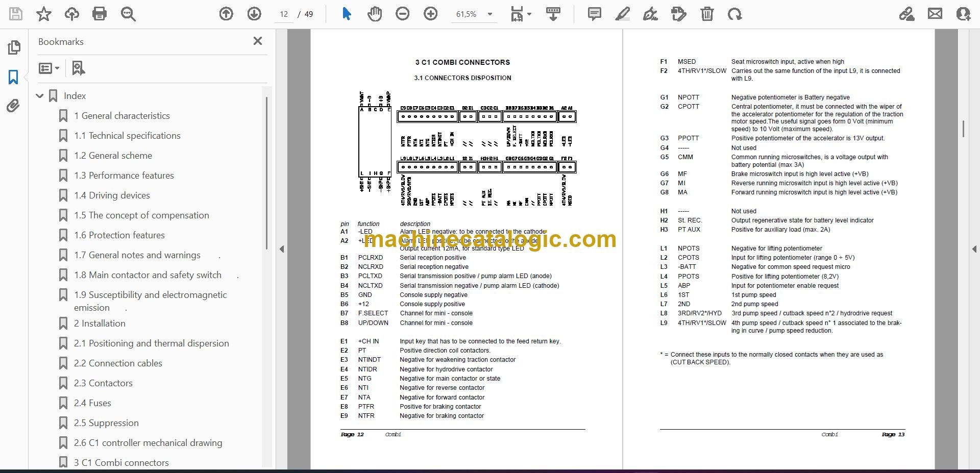Click the bookmarks panel scrollbar
The width and height of the screenshot is (980, 473).
[266, 173]
